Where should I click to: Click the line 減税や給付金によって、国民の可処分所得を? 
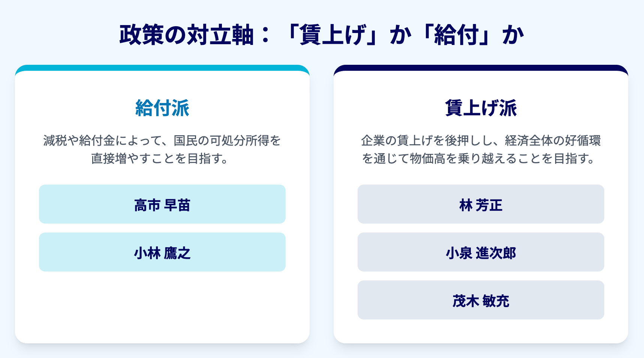(162, 141)
